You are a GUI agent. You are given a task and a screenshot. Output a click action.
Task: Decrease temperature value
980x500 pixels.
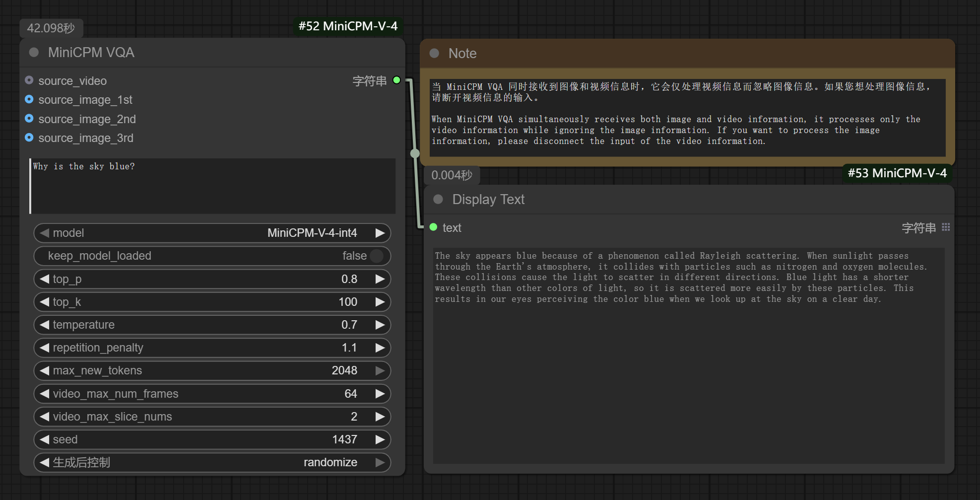[x=45, y=325]
